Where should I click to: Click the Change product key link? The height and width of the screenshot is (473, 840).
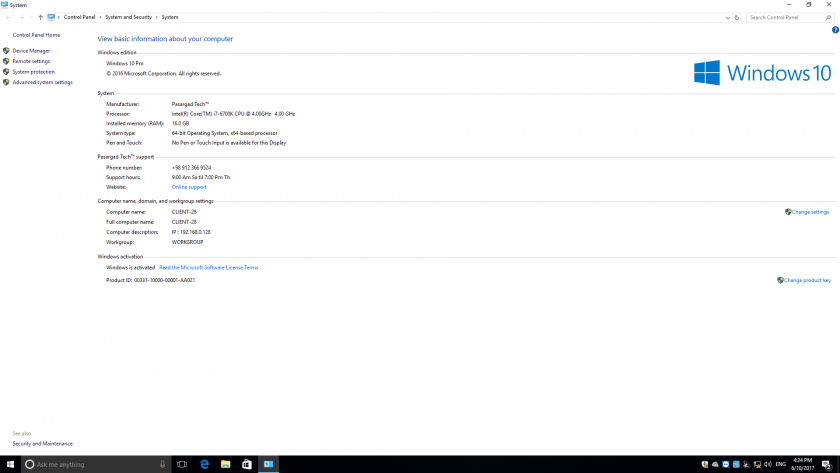(x=807, y=280)
